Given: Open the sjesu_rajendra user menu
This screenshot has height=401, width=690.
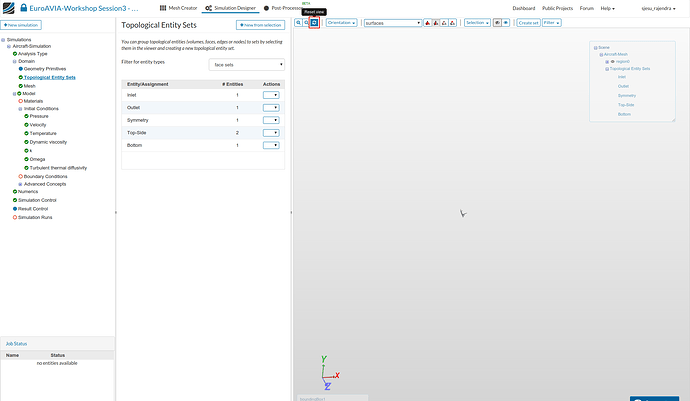Looking at the screenshot, I should [658, 8].
